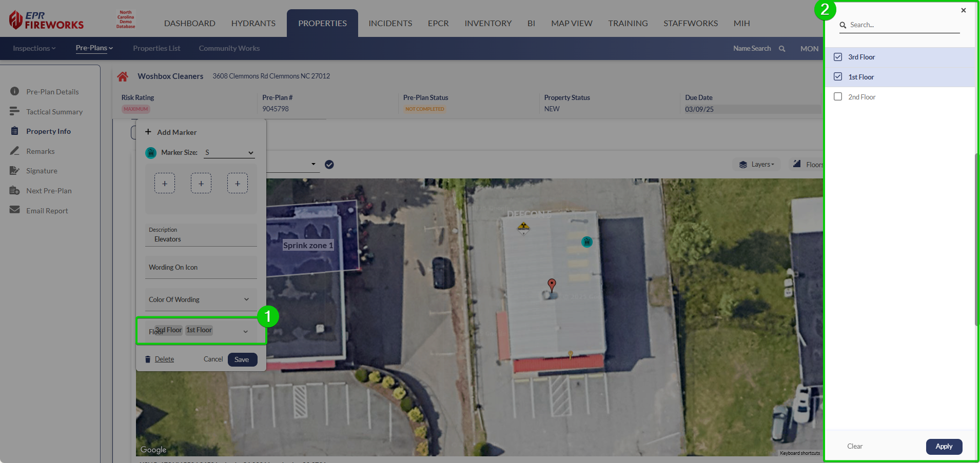Uncheck the 3rd Floor checkbox

[x=838, y=57]
